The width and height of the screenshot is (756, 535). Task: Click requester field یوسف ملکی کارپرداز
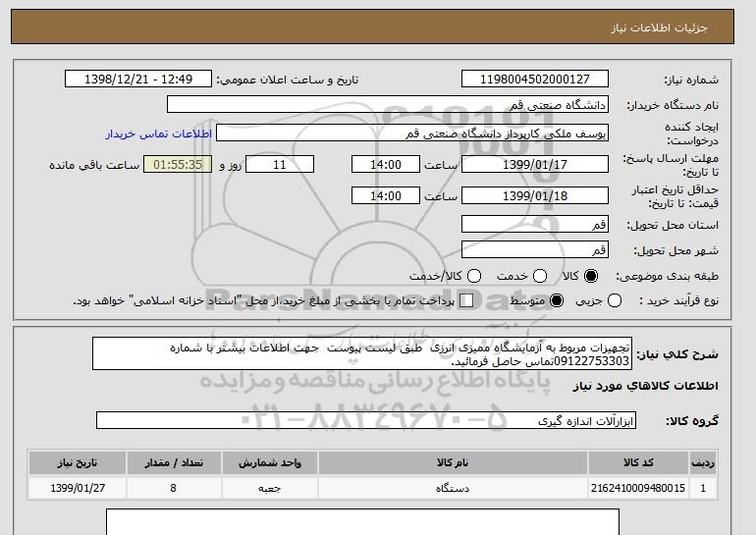(412, 134)
